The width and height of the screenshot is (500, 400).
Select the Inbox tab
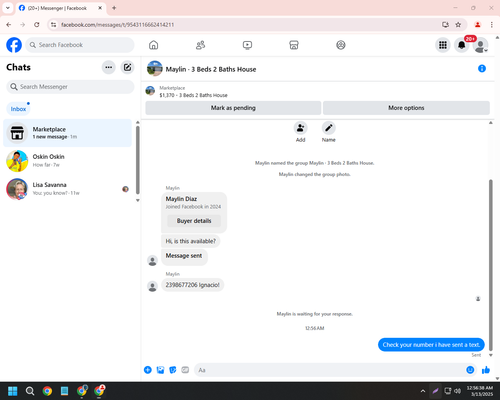coord(18,109)
